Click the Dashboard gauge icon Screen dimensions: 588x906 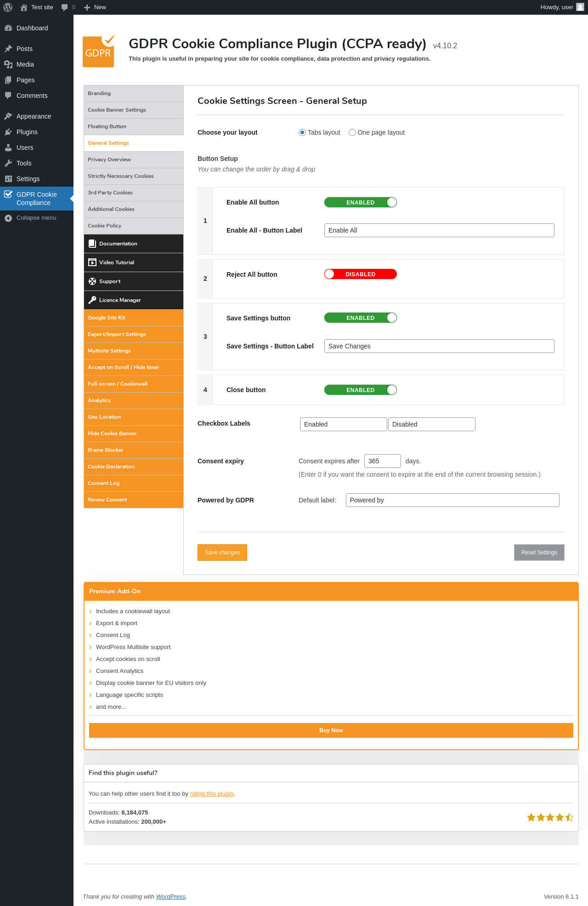tap(8, 28)
